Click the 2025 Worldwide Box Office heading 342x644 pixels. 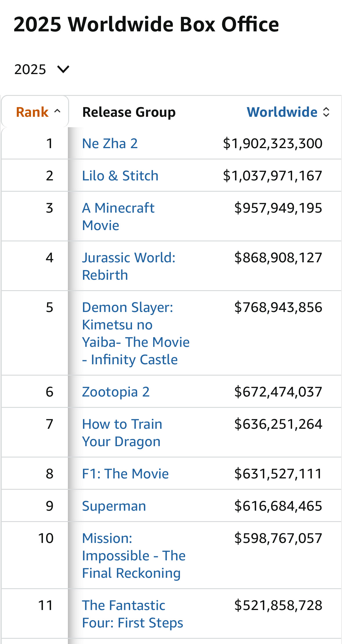146,24
